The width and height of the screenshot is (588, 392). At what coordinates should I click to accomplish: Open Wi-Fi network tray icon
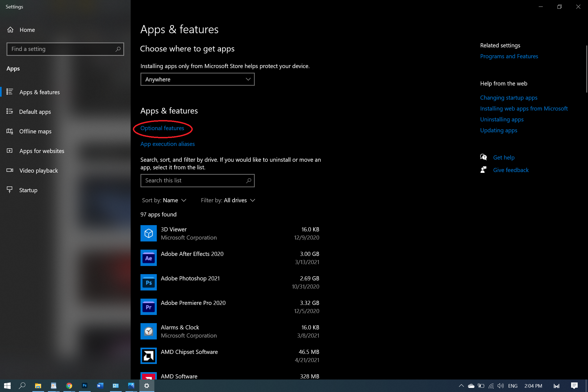[x=491, y=386]
